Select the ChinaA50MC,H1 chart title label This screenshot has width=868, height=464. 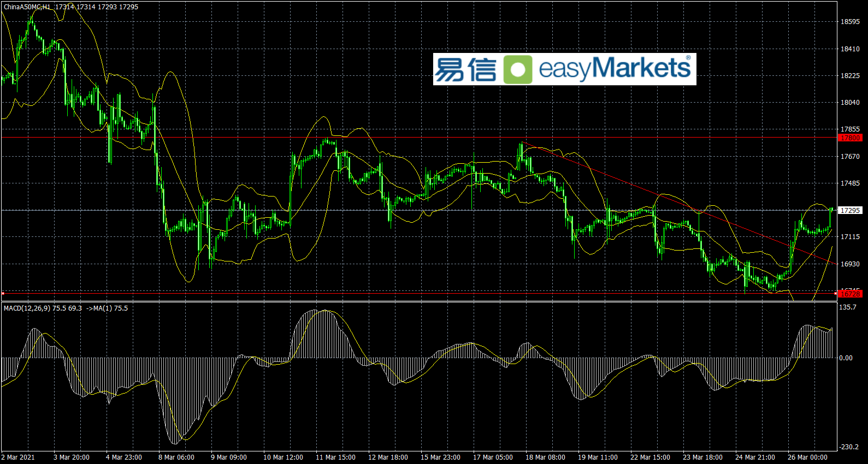point(27,7)
